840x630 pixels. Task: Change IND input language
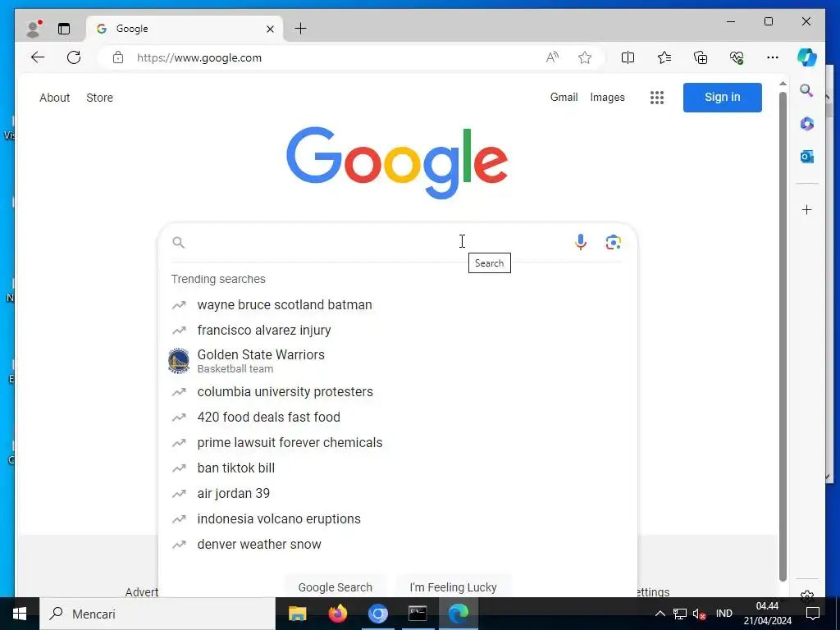724,614
